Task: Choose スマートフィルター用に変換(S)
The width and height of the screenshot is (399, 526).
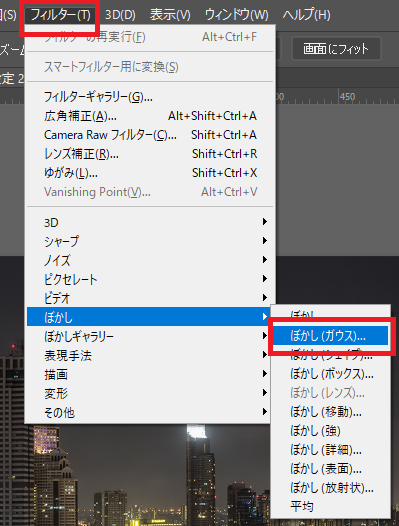Action: pos(150,67)
